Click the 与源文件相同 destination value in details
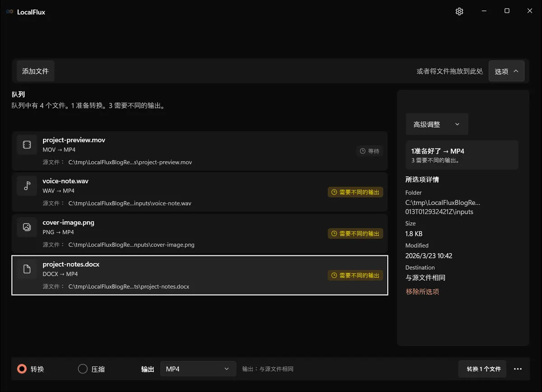This screenshot has width=542, height=392. (425, 278)
